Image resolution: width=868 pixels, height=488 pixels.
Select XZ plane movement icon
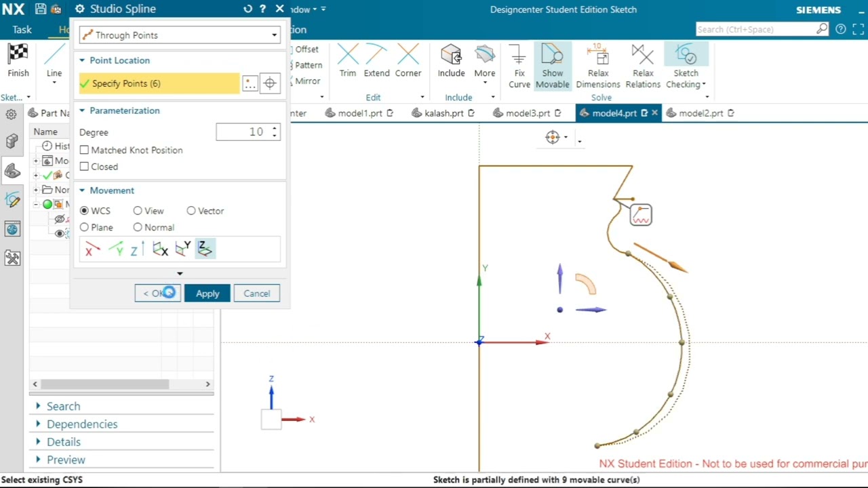pyautogui.click(x=182, y=249)
